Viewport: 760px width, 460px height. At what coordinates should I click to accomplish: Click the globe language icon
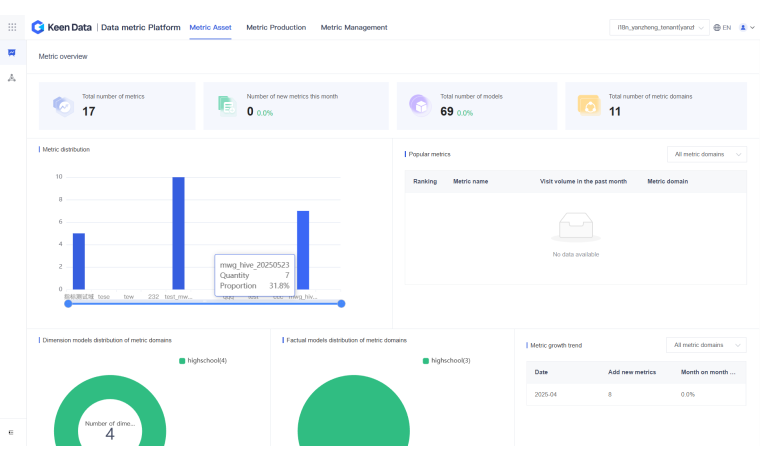(x=717, y=27)
